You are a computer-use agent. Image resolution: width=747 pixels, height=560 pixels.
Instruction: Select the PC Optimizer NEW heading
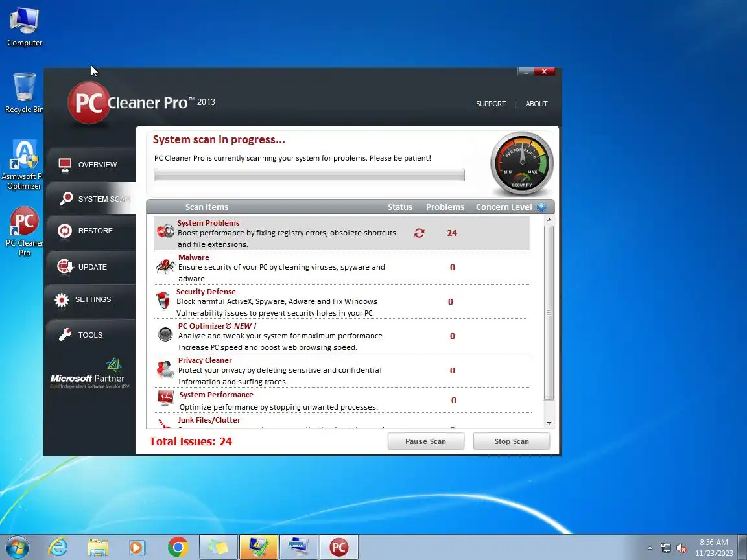point(217,326)
